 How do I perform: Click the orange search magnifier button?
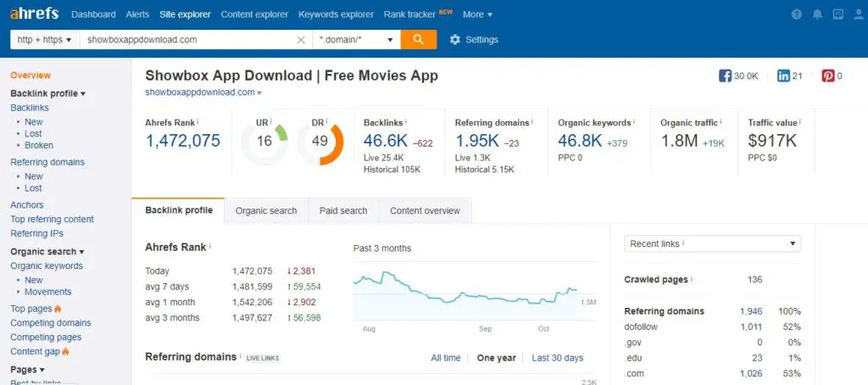point(419,39)
